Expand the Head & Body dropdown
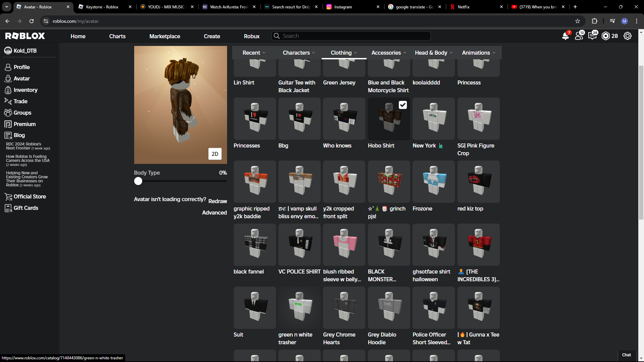 click(x=434, y=53)
